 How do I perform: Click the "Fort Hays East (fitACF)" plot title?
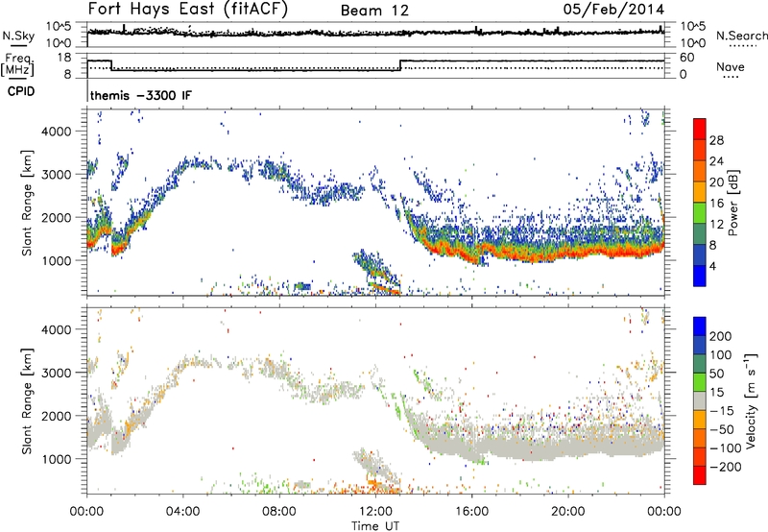pyautogui.click(x=188, y=10)
